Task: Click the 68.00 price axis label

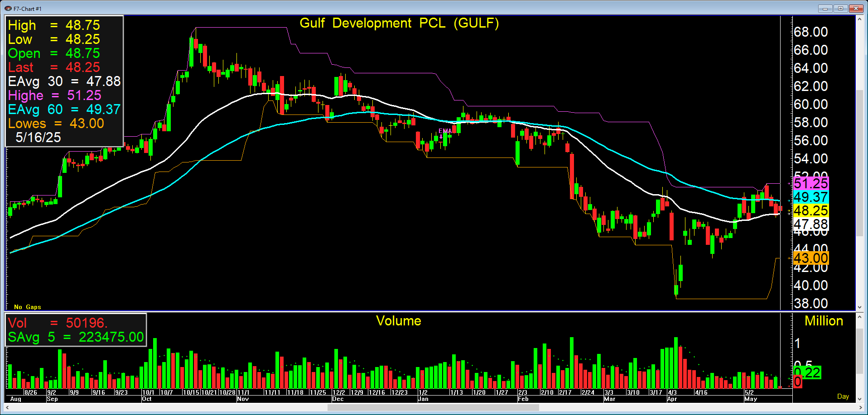Action: [811, 32]
